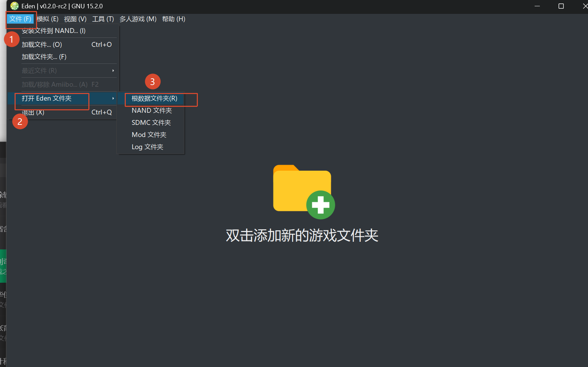Click the add game folder icon
This screenshot has height=367, width=588.
click(304, 191)
